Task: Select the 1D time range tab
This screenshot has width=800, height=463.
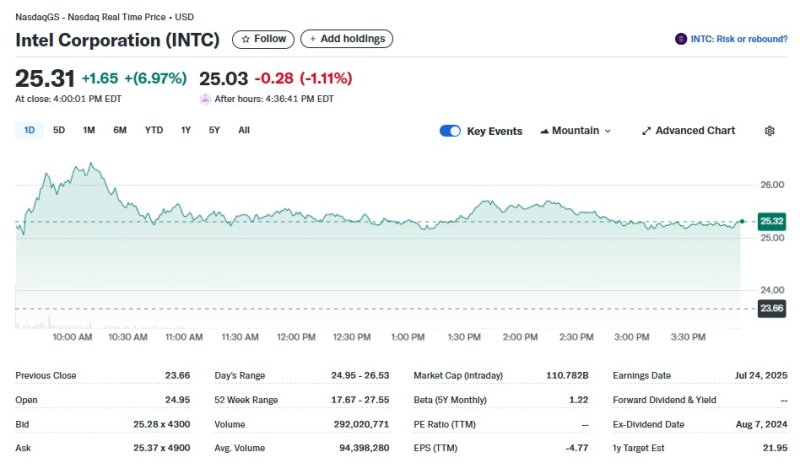Action: point(29,130)
